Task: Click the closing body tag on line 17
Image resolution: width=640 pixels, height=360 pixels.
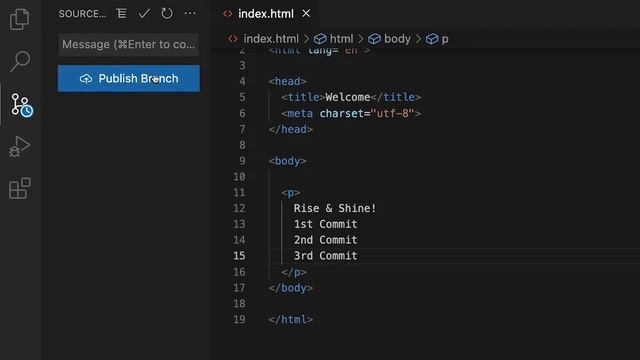Action: (291, 288)
